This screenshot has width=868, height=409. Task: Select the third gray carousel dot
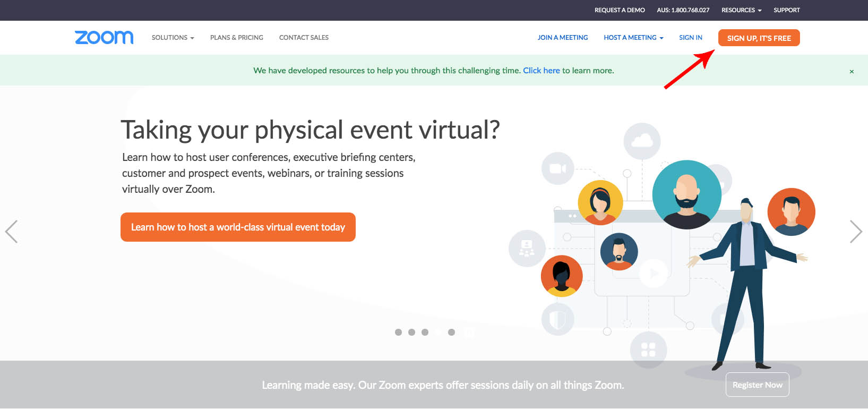425,332
